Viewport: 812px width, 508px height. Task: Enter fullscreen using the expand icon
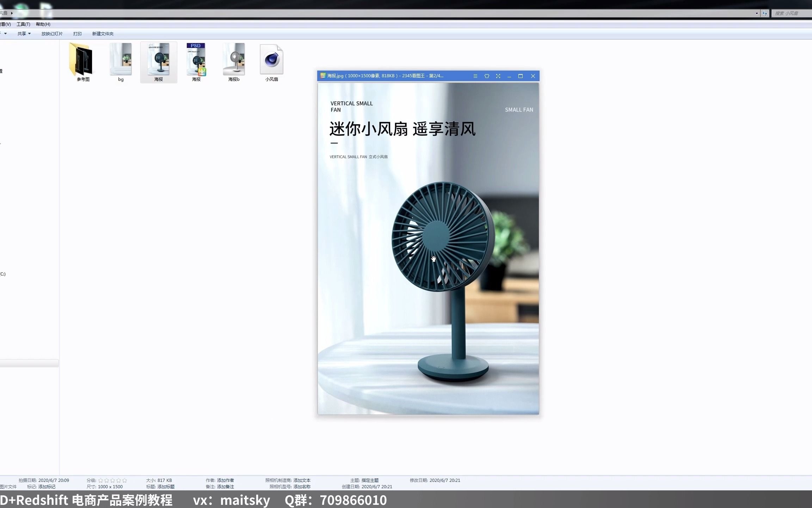pyautogui.click(x=498, y=76)
